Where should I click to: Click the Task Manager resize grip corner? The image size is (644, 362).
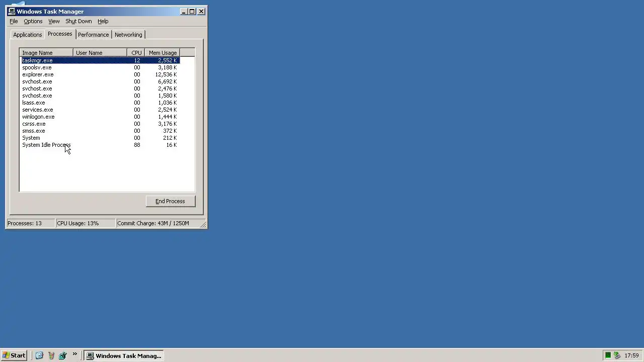click(203, 225)
